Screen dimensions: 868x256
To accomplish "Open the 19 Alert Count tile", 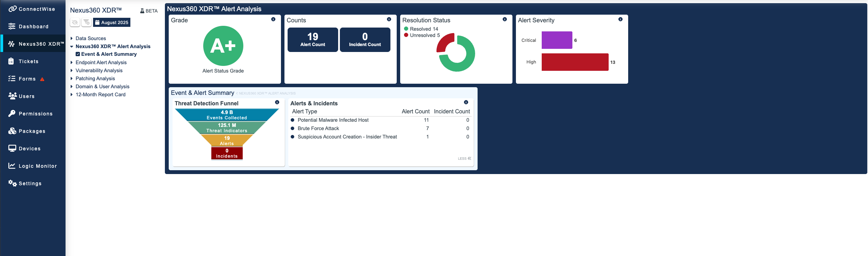I will (x=313, y=40).
